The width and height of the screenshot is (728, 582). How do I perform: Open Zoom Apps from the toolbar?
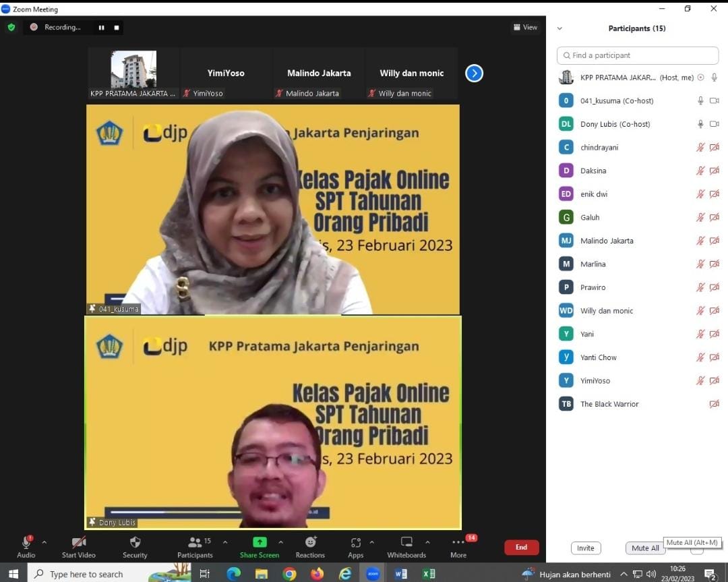coord(355,543)
